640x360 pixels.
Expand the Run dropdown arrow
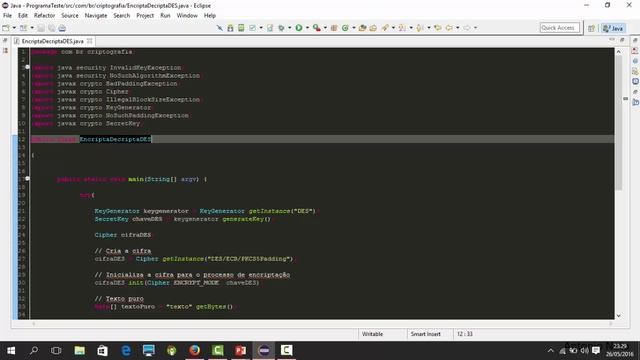[307, 28]
